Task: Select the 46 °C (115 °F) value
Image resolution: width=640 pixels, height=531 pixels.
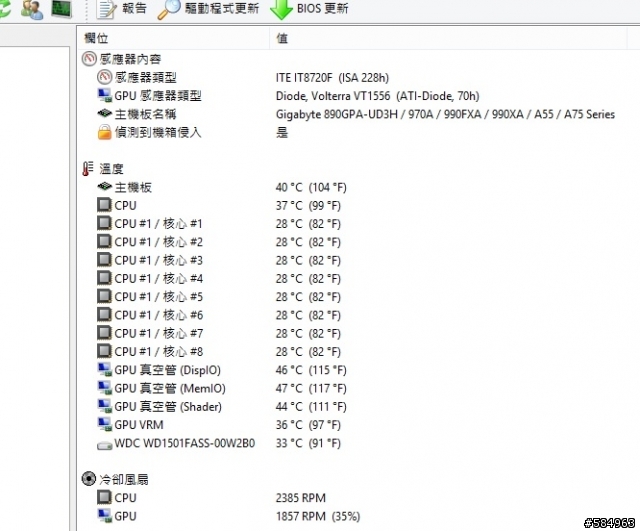Action: click(x=311, y=370)
